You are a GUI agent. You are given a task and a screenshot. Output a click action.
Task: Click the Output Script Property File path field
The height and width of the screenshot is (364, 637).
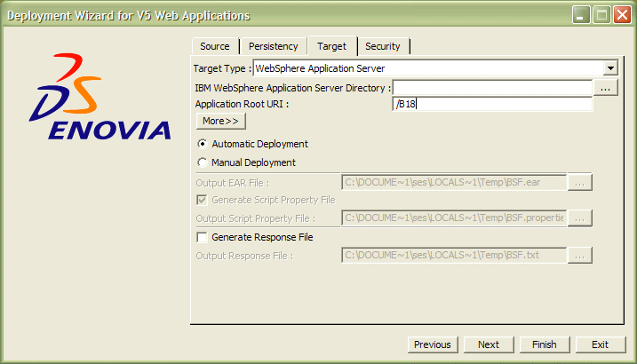click(454, 218)
